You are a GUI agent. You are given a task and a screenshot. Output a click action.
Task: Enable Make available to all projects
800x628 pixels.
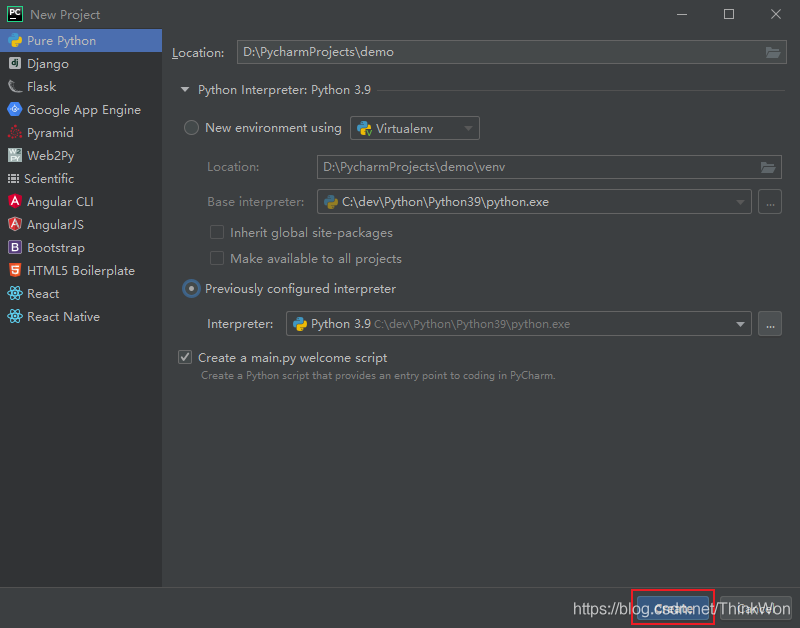click(217, 259)
